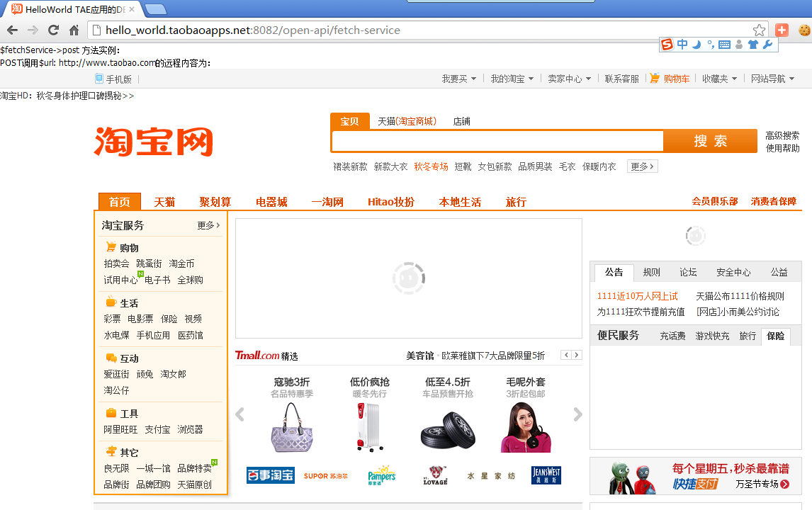812x510 pixels.
Task: Select the 宝贝 search tab
Action: tap(349, 121)
